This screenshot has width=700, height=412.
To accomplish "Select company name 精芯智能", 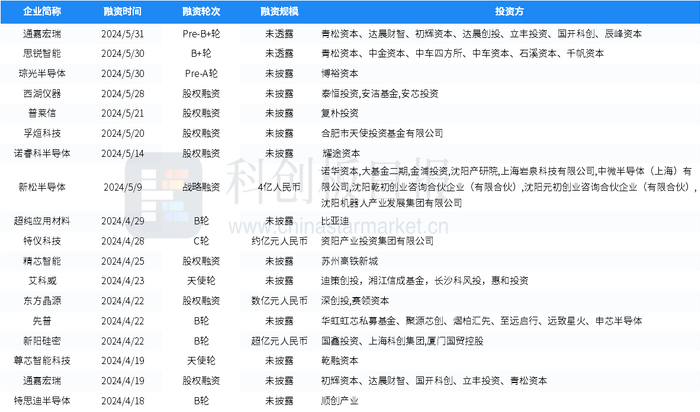I will (42, 261).
